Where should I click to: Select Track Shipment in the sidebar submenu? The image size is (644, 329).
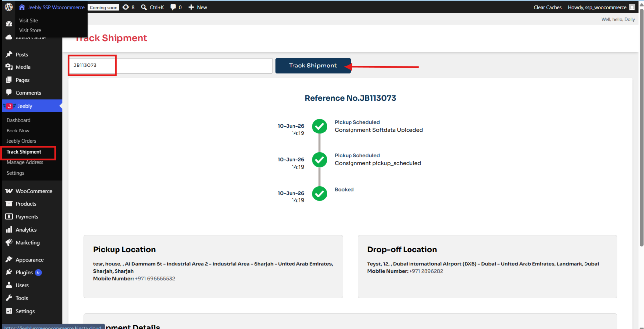(x=24, y=152)
